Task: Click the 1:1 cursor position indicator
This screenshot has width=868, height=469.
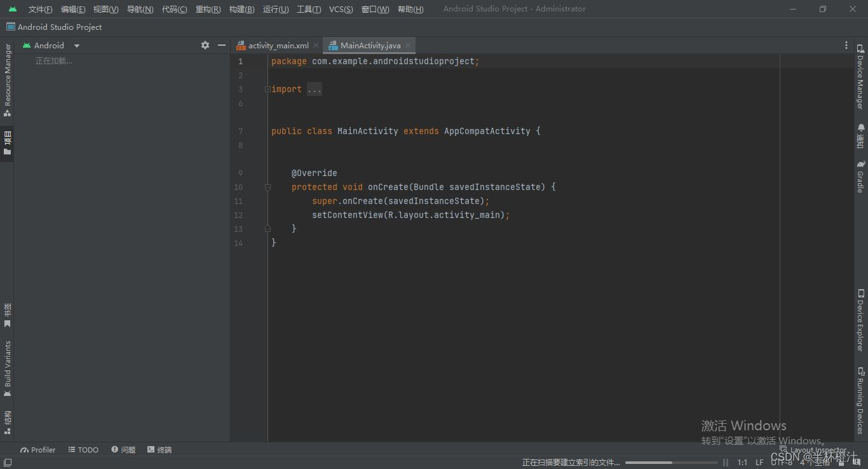Action: (742, 463)
